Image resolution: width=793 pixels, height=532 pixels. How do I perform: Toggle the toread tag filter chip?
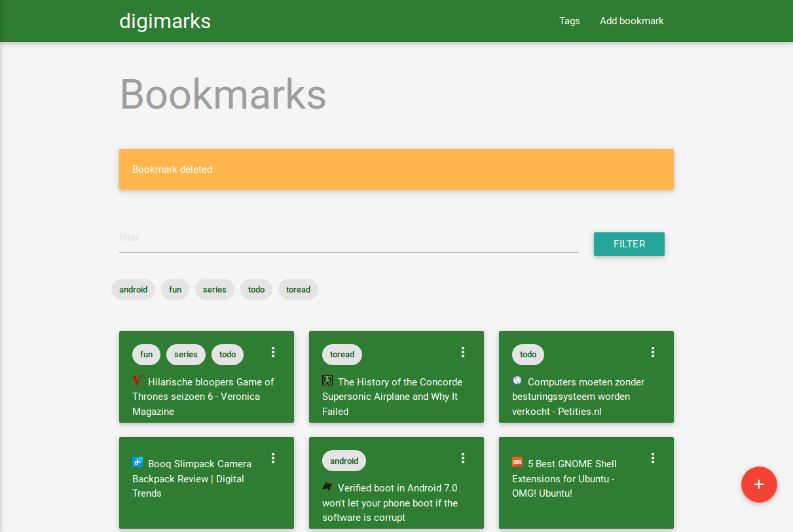pos(298,289)
